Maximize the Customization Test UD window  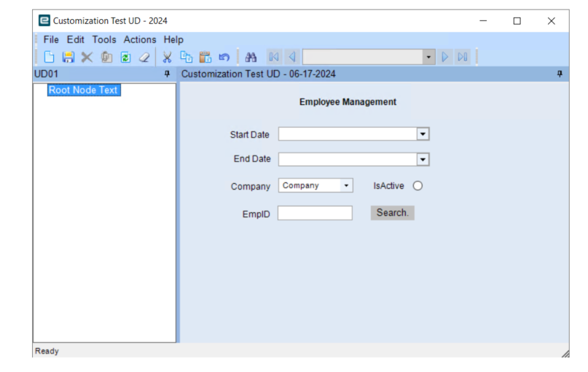pyautogui.click(x=517, y=21)
